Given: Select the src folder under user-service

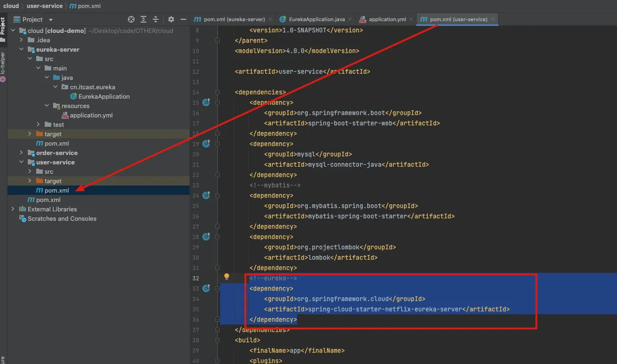Looking at the screenshot, I should pyautogui.click(x=49, y=171).
